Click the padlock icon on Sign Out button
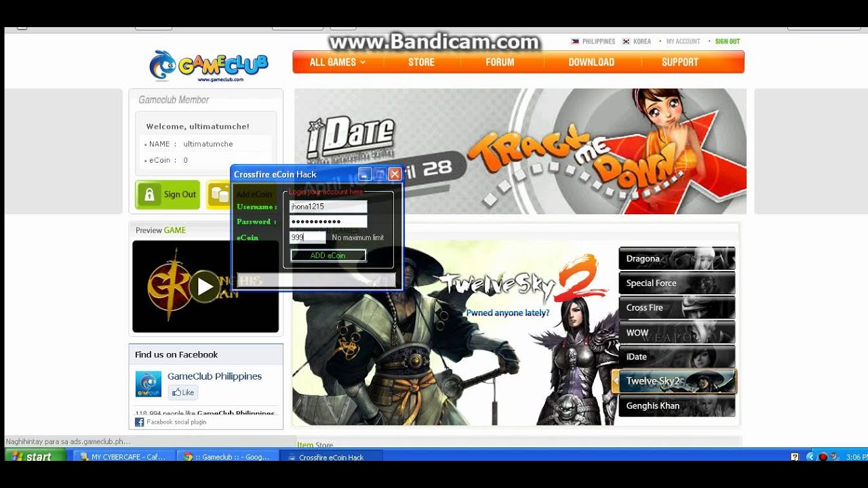868x488 pixels. point(150,195)
